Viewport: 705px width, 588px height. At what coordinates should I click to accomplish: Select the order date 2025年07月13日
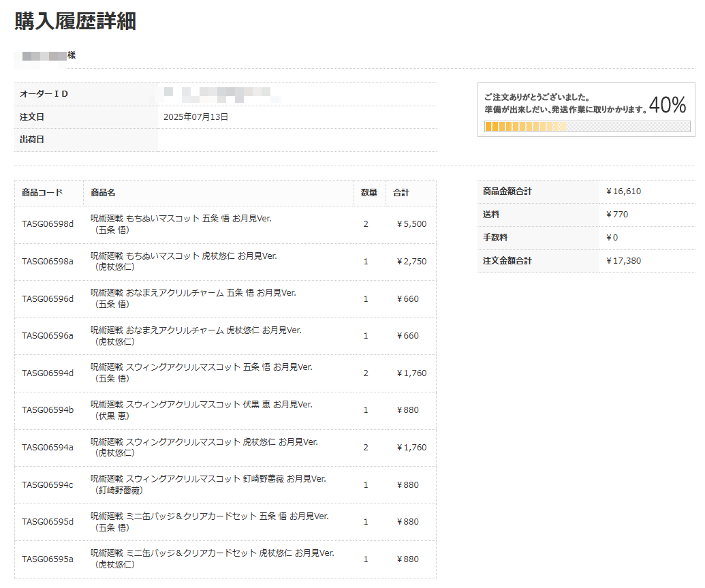[195, 117]
